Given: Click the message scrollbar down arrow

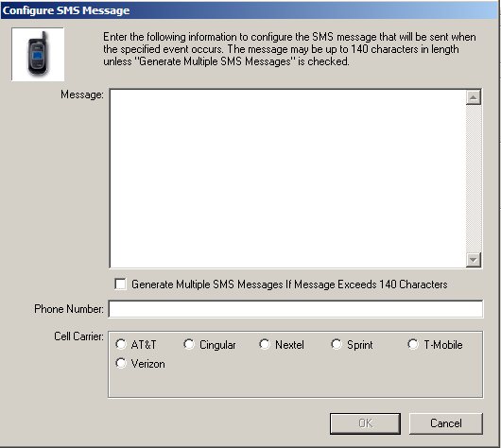Looking at the screenshot, I should [474, 260].
